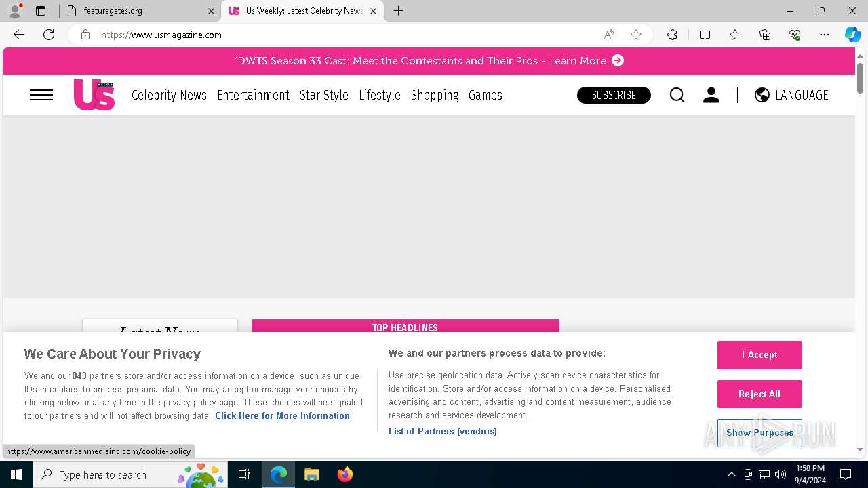Open the LANGUAGE selector

click(x=802, y=95)
